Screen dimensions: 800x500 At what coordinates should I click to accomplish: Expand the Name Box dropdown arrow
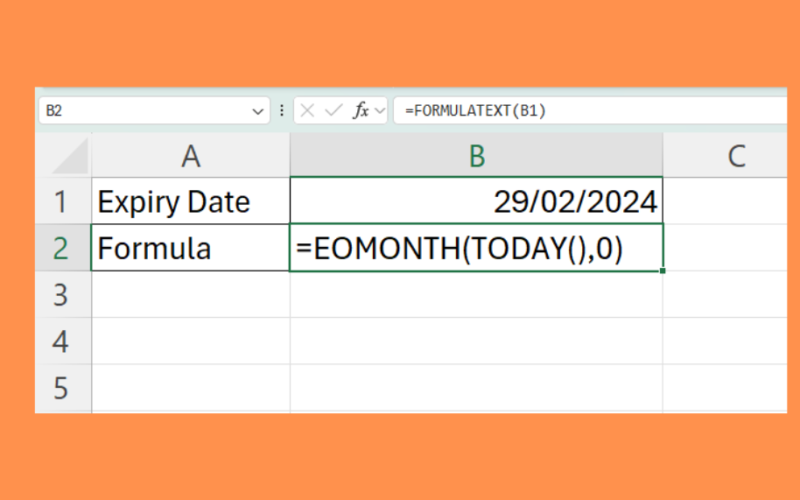click(258, 111)
